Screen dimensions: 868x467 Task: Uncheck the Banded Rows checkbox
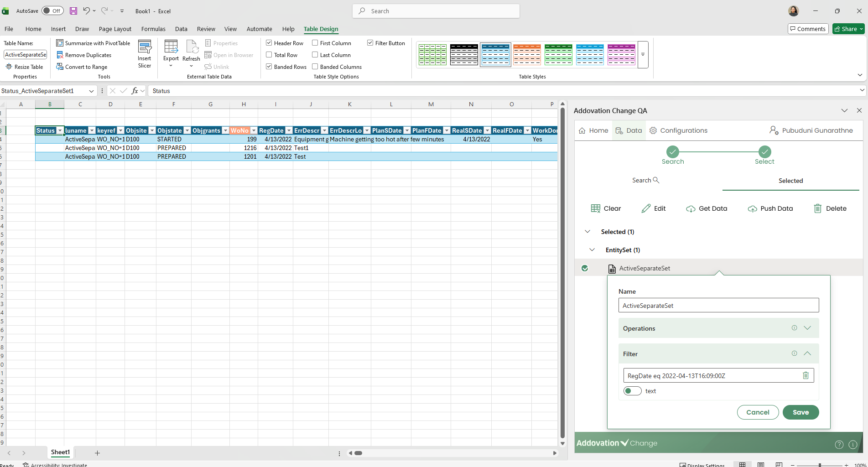point(269,67)
